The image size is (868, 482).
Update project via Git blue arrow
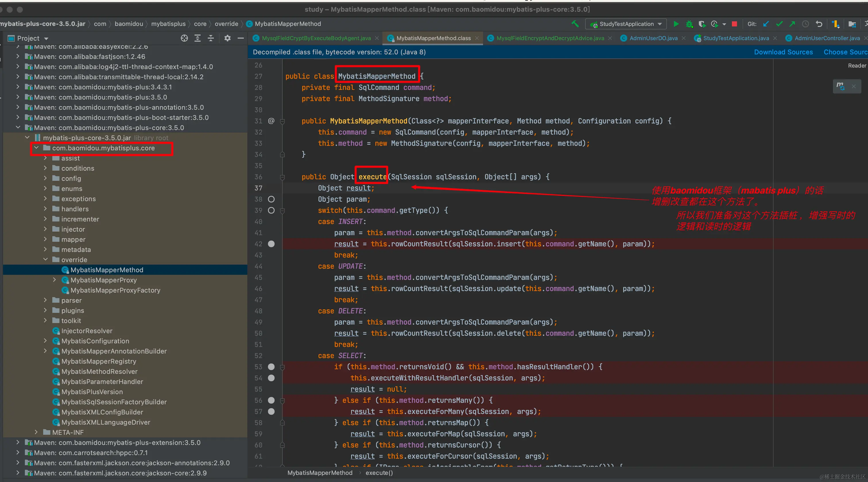(766, 24)
